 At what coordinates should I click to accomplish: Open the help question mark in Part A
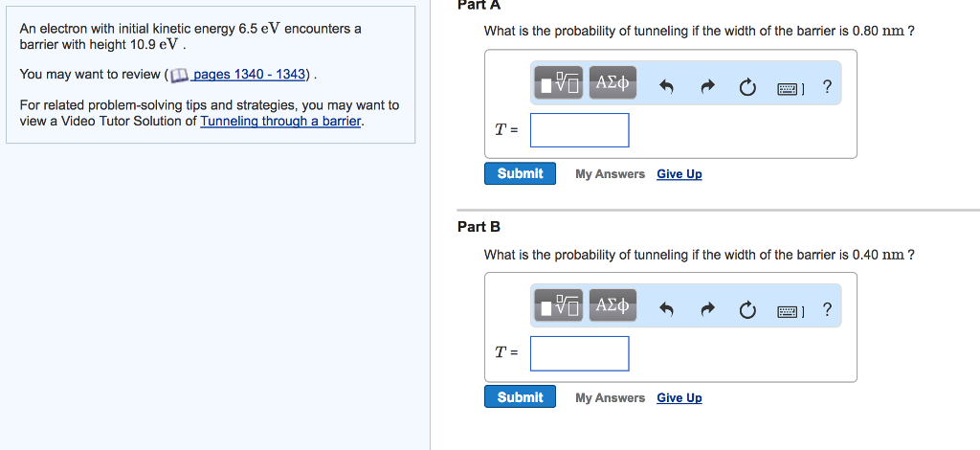coord(827,87)
